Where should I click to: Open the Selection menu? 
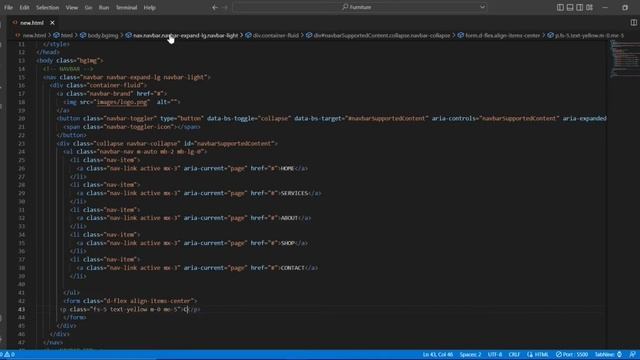[47, 7]
